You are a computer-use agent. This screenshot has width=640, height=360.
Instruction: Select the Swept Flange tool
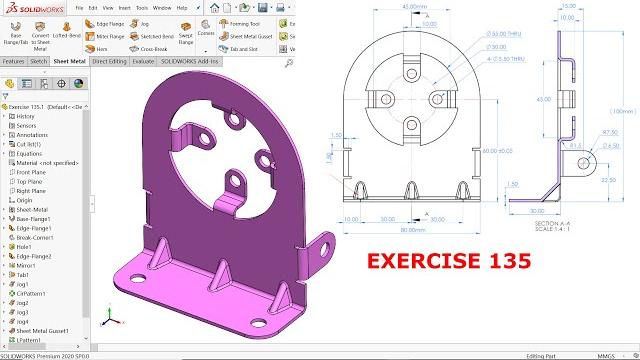pos(186,33)
